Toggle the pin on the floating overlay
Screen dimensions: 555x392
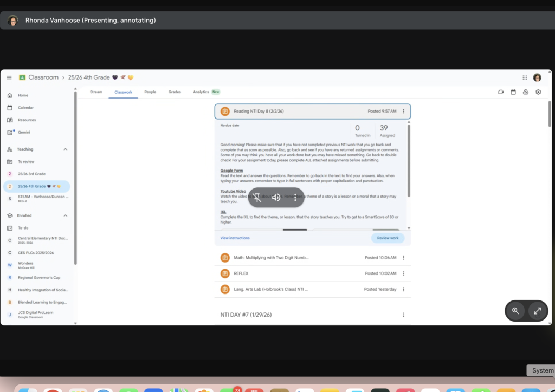tap(257, 198)
